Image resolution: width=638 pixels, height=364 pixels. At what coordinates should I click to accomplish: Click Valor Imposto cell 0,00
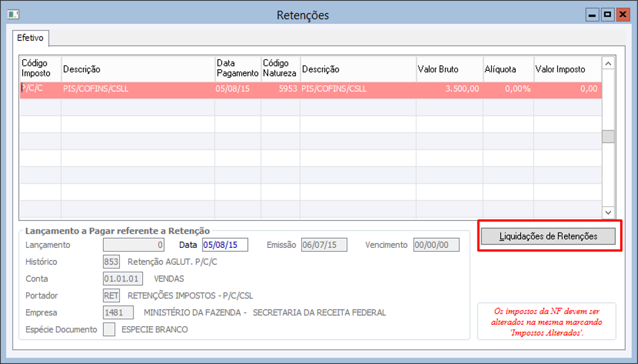(x=568, y=89)
